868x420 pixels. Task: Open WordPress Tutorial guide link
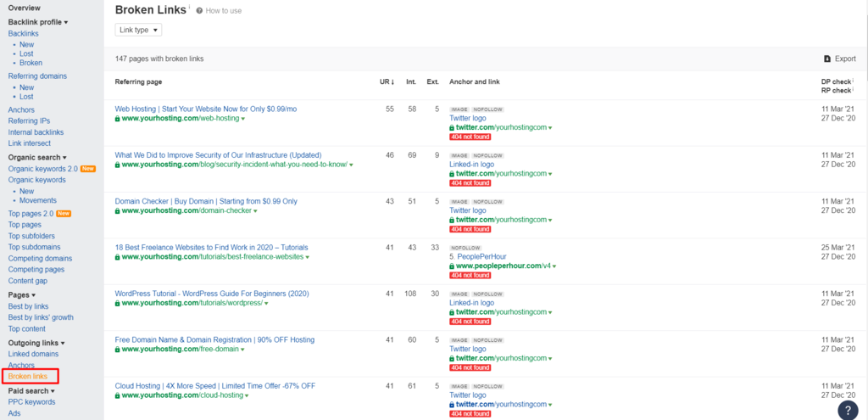coord(212,293)
